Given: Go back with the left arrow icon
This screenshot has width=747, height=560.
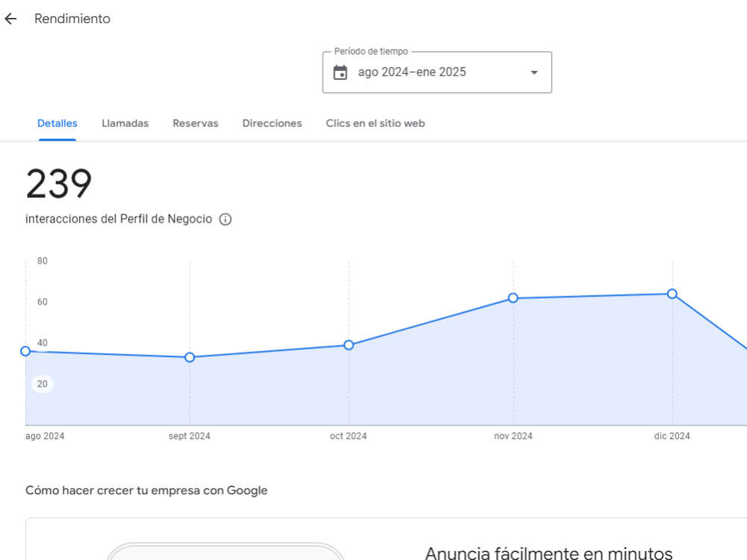Looking at the screenshot, I should pos(10,19).
